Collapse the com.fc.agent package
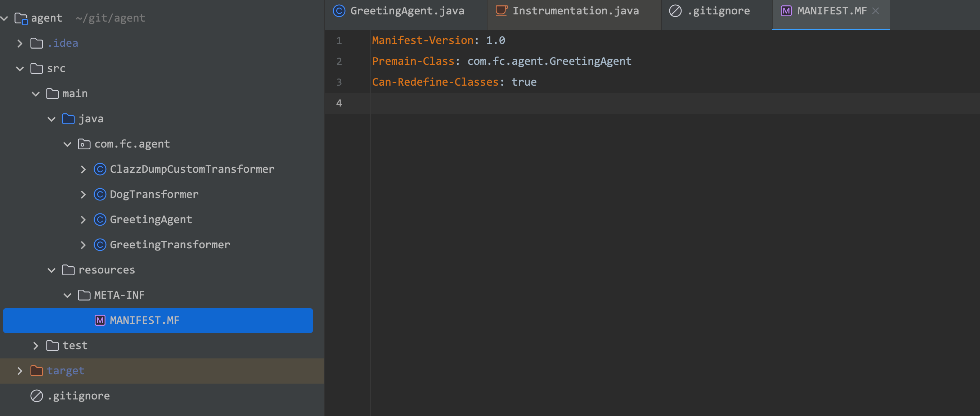Image resolution: width=980 pixels, height=416 pixels. point(68,144)
